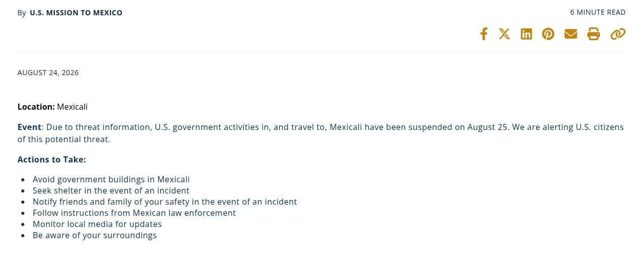Print the alert with printer icon
The image size is (644, 259).
pos(594,34)
